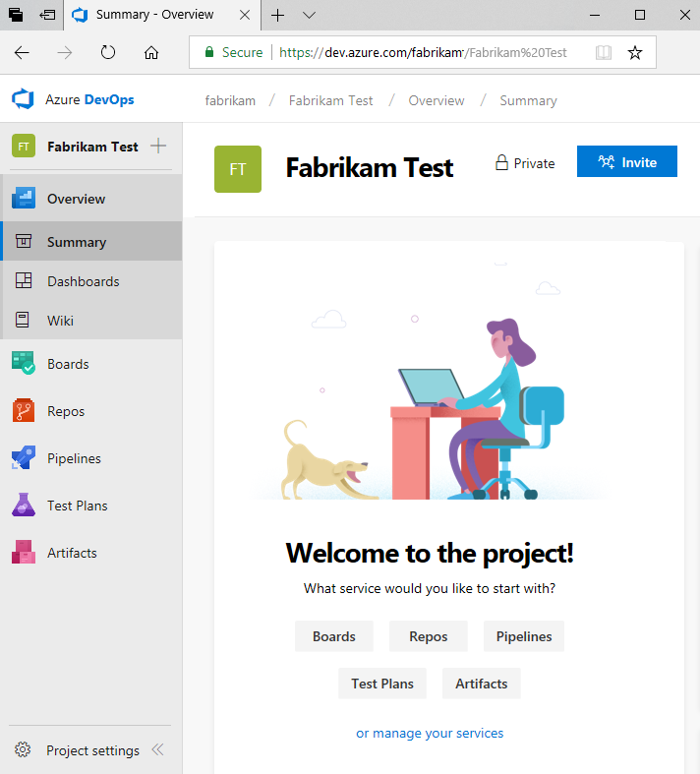Follow the 'or manage your services' link

(430, 733)
